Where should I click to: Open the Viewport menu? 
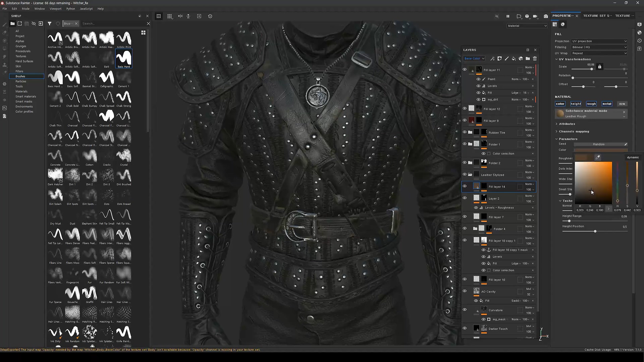tap(55, 9)
